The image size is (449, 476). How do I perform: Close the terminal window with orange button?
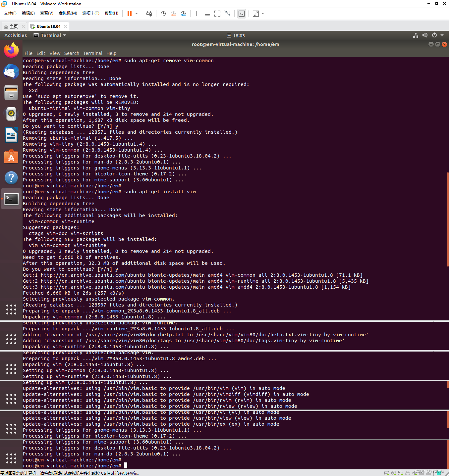444,44
